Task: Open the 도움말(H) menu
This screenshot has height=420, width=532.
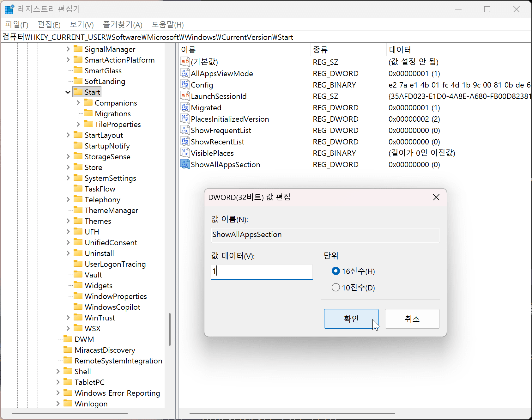Action: pyautogui.click(x=167, y=25)
